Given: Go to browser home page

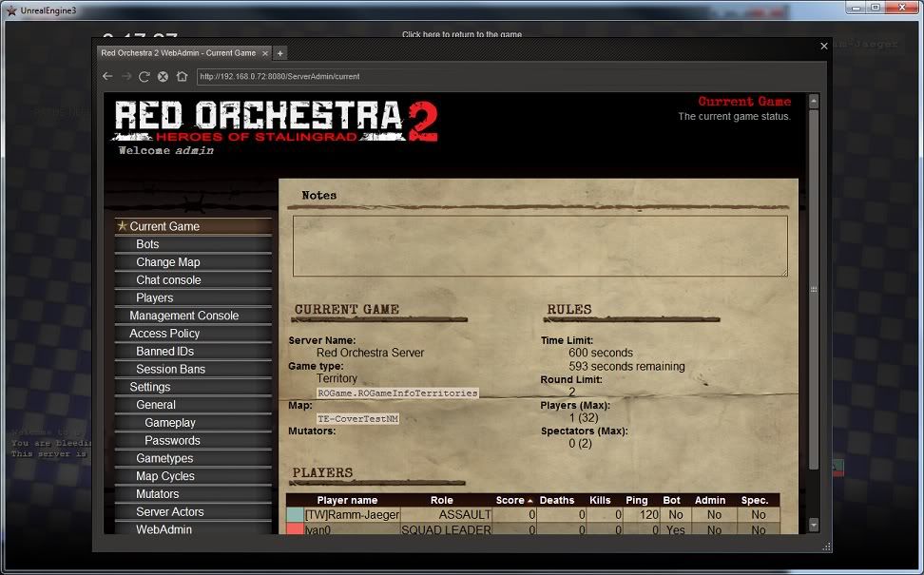Looking at the screenshot, I should 182,76.
